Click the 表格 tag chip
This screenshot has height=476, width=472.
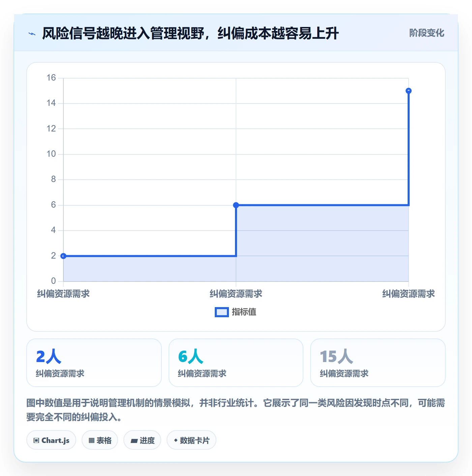(100, 440)
